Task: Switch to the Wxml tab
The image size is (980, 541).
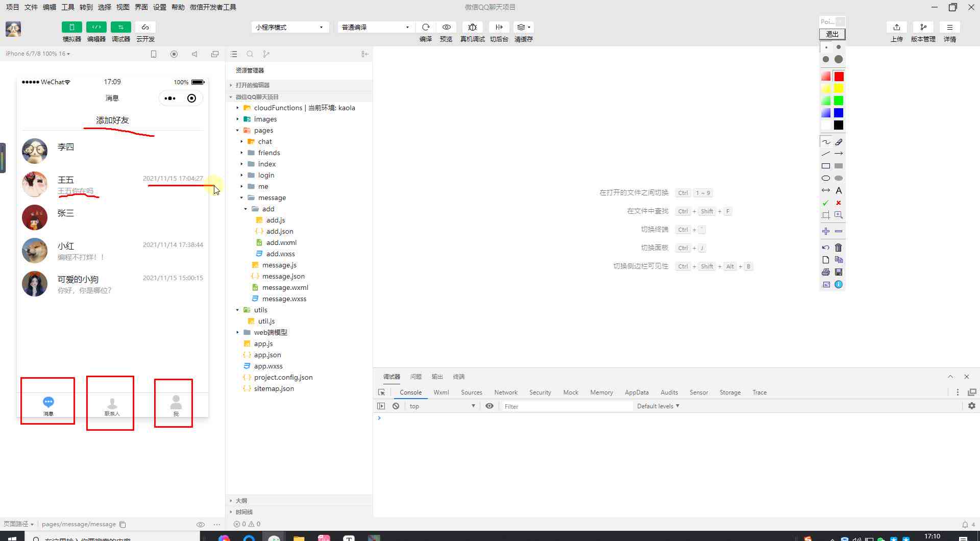Action: point(441,392)
